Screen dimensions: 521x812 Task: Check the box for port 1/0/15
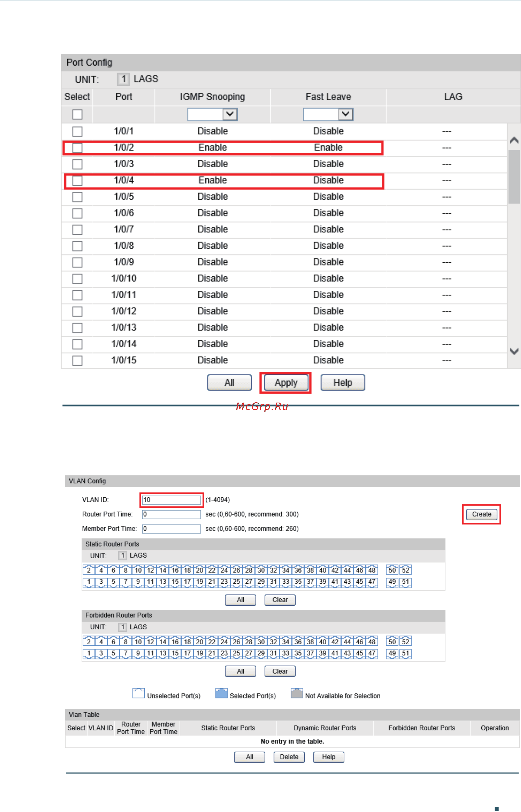click(78, 360)
